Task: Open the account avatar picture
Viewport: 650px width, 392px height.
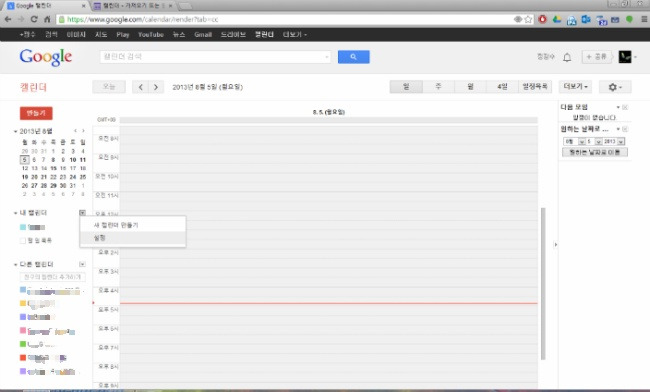Action: click(625, 57)
